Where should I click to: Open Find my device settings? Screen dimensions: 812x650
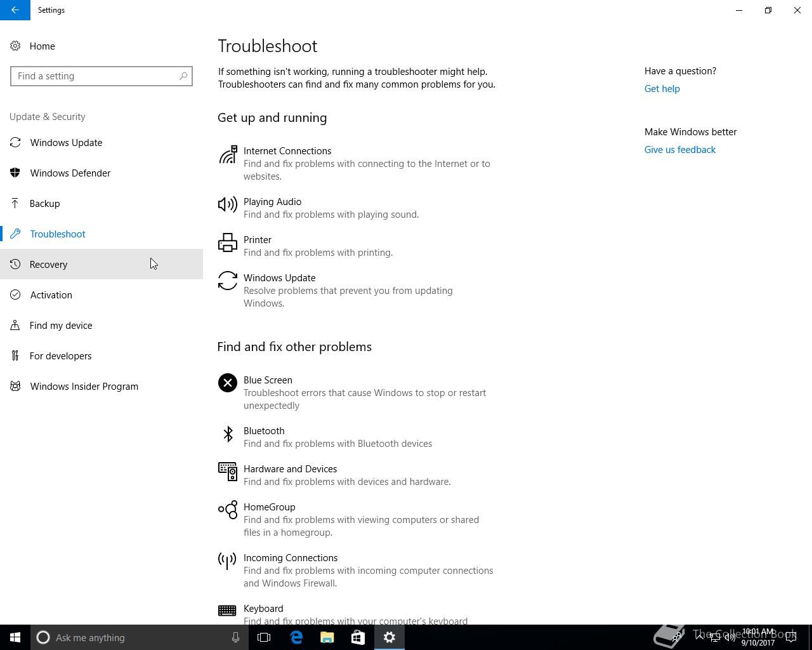point(101,326)
